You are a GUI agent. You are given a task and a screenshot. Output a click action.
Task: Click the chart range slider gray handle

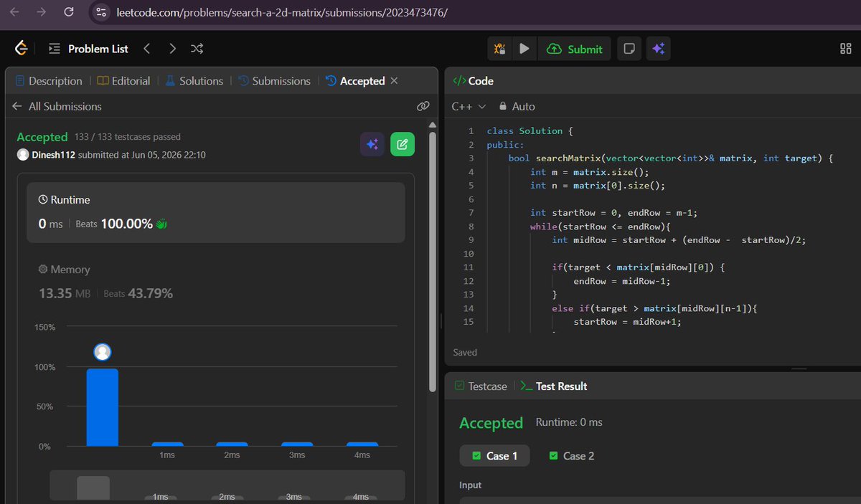pos(93,488)
